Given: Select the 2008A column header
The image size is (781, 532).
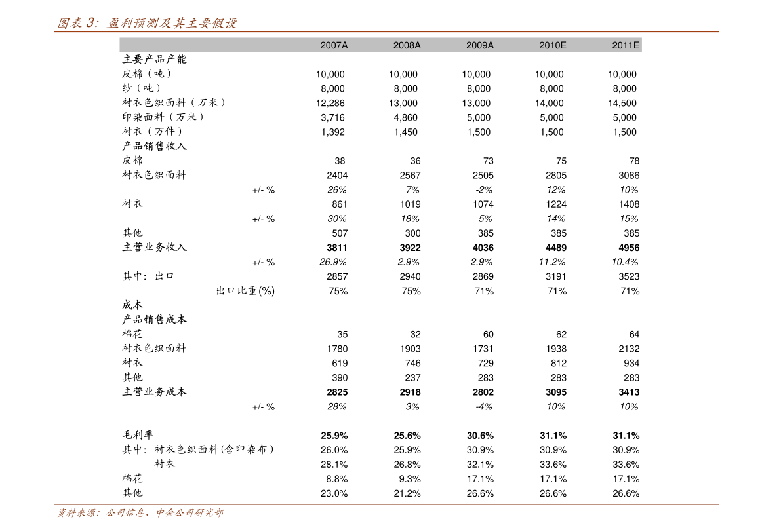Looking at the screenshot, I should pos(407,45).
